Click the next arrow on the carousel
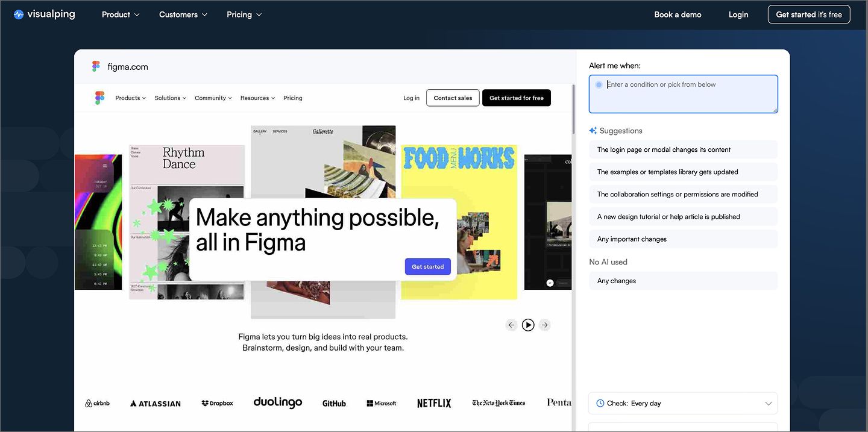 coord(544,325)
